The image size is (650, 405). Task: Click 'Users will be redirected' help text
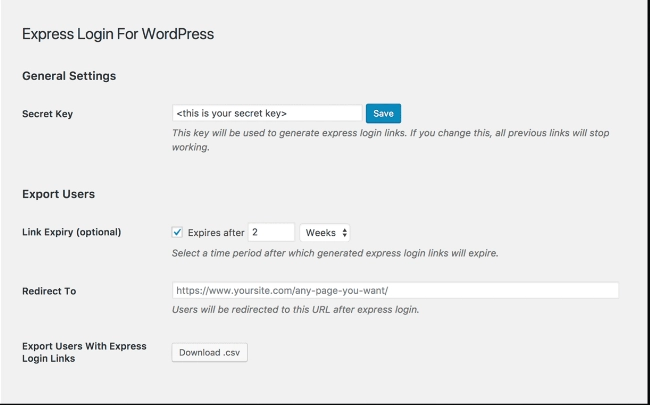click(x=295, y=310)
